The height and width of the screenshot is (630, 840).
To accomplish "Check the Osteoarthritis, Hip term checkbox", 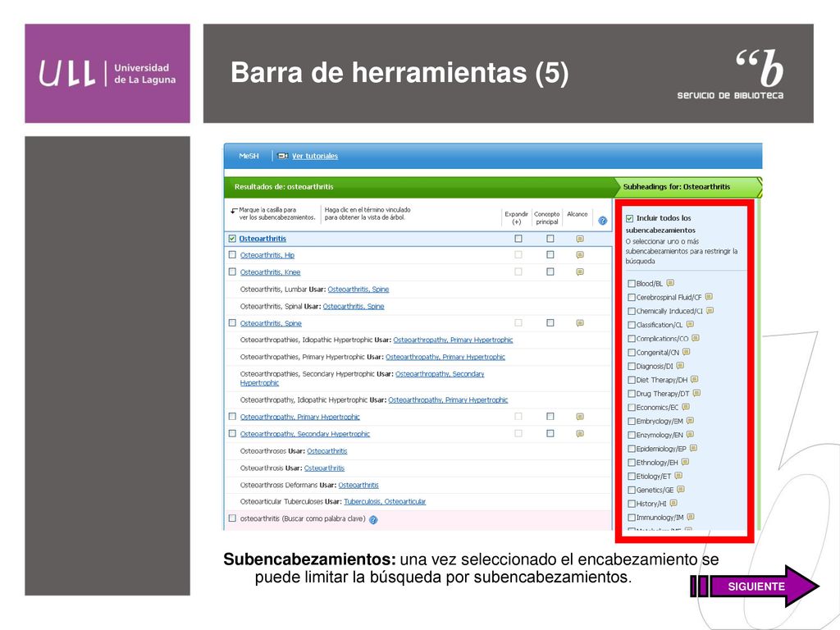I will [x=232, y=255].
